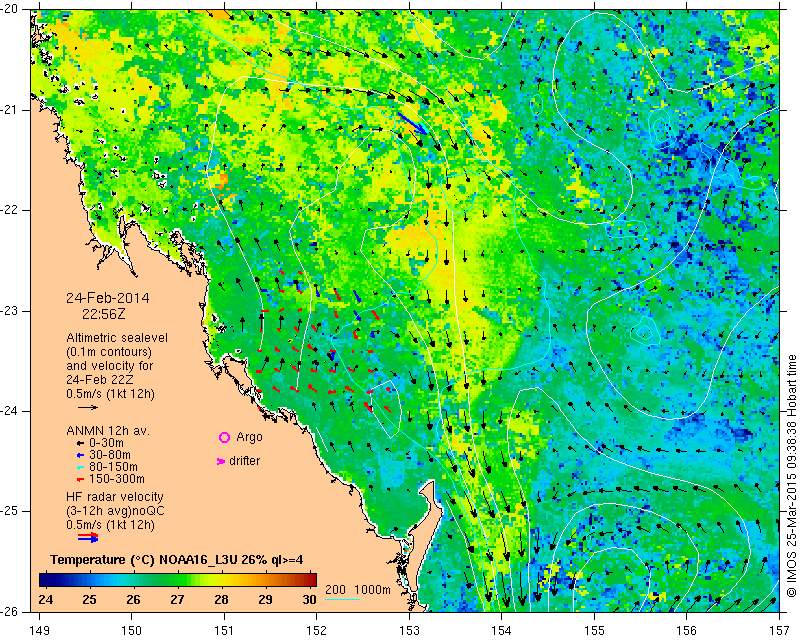
Task: Click the longitude axis label "157"
Action: click(x=780, y=631)
